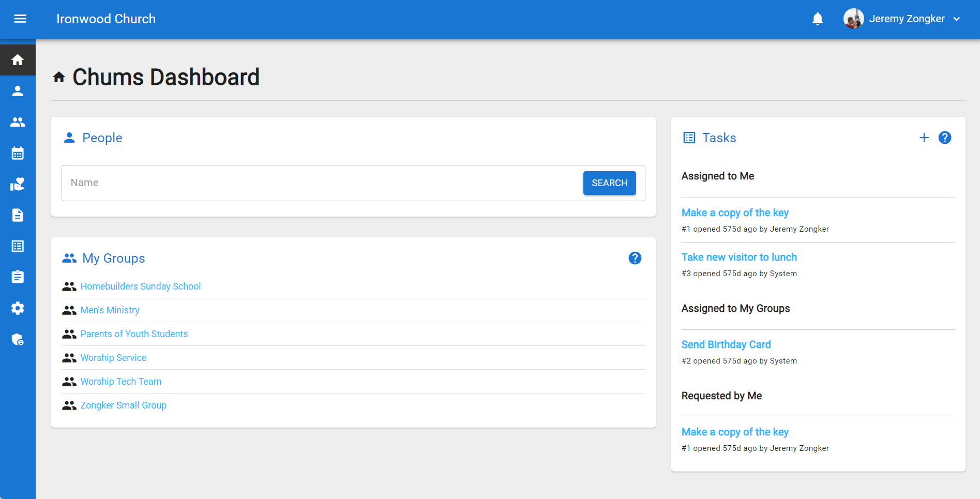
Task: Open the calendar sidebar icon
Action: click(x=18, y=154)
